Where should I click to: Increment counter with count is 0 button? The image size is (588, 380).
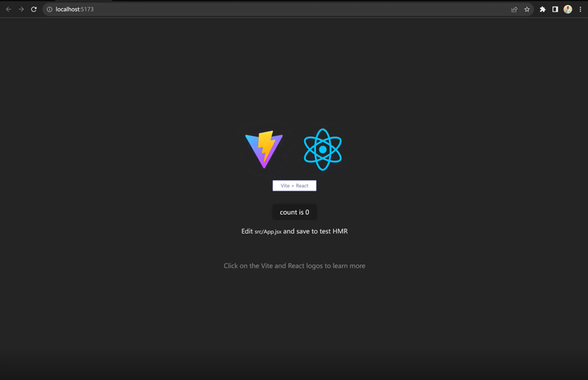pyautogui.click(x=294, y=212)
